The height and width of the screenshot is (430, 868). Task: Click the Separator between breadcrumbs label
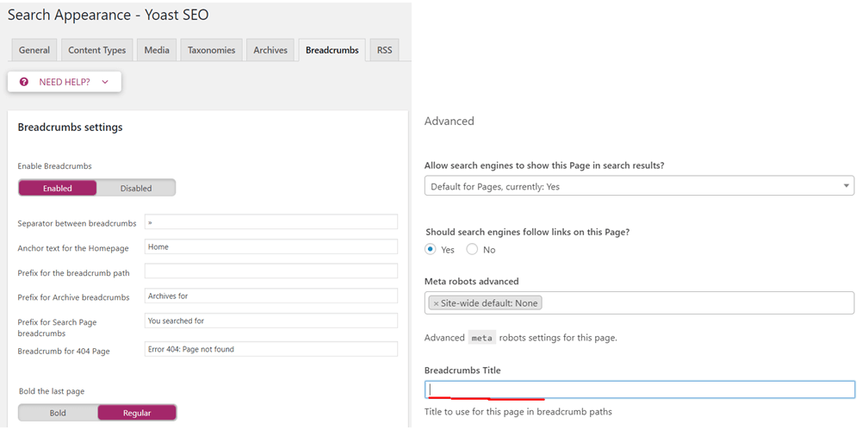77,223
